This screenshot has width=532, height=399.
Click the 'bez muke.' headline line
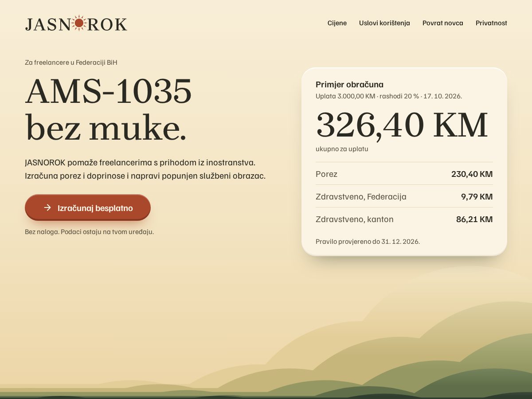[x=106, y=129]
